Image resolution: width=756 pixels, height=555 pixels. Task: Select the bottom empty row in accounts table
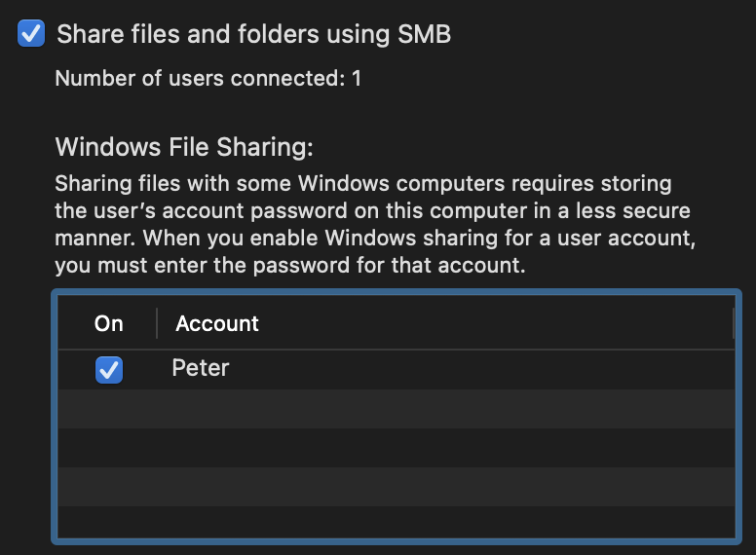pyautogui.click(x=395, y=522)
